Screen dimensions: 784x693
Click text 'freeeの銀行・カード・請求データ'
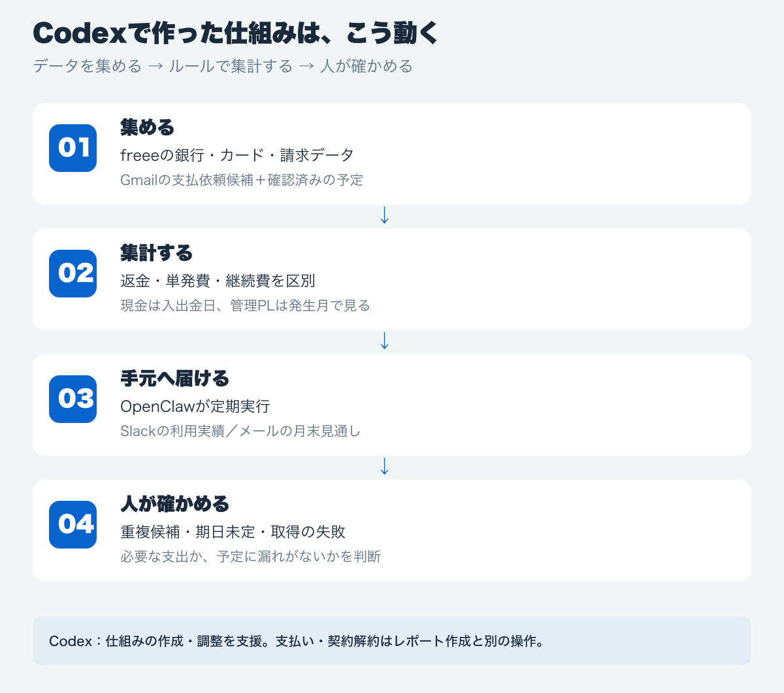click(x=237, y=155)
